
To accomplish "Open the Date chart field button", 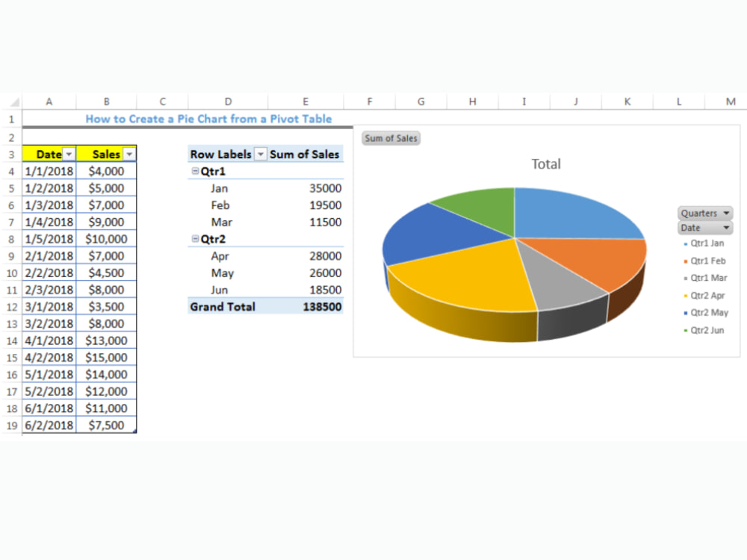I will click(705, 228).
